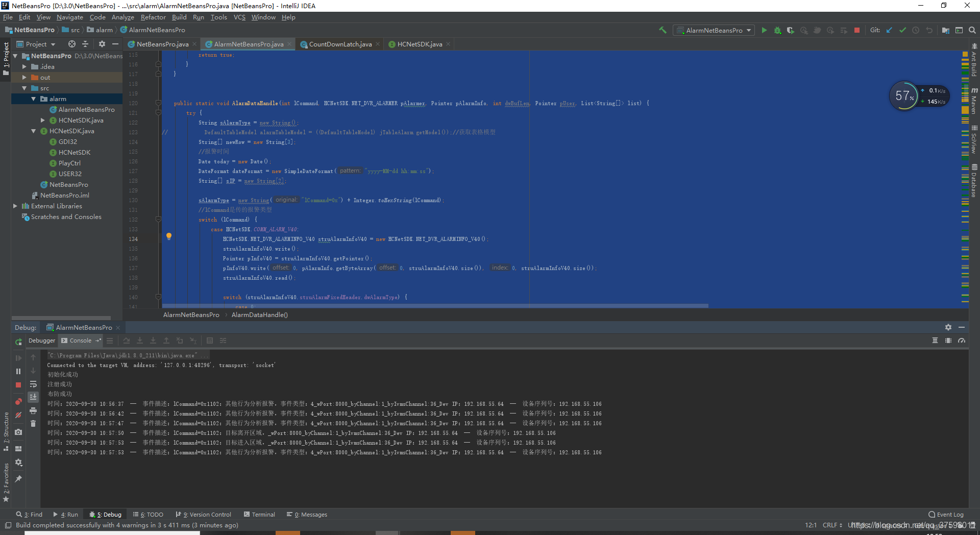Viewport: 980px width, 535px height.
Task: Expand External Libraries node
Action: click(x=15, y=206)
